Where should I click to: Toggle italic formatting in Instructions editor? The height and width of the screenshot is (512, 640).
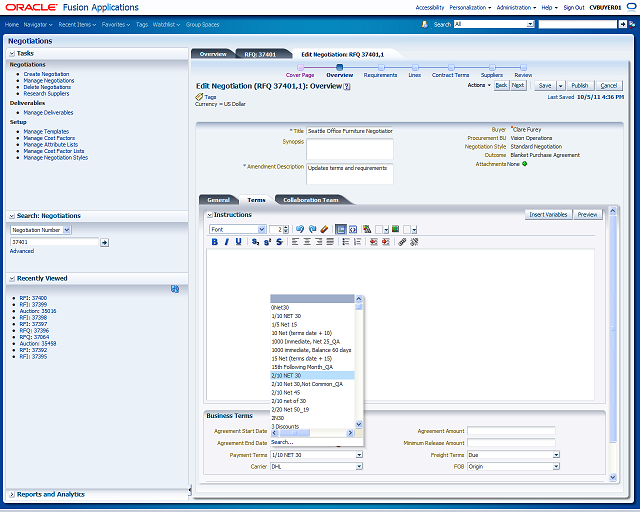click(x=227, y=242)
